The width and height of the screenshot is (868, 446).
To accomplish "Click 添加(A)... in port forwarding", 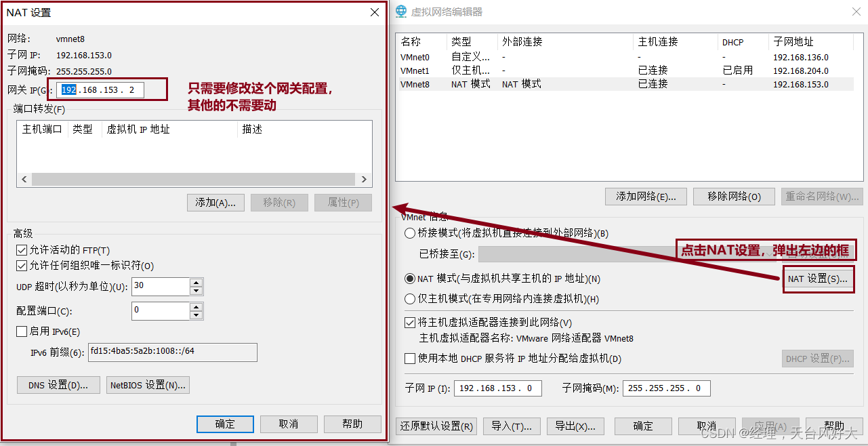I will pos(215,203).
